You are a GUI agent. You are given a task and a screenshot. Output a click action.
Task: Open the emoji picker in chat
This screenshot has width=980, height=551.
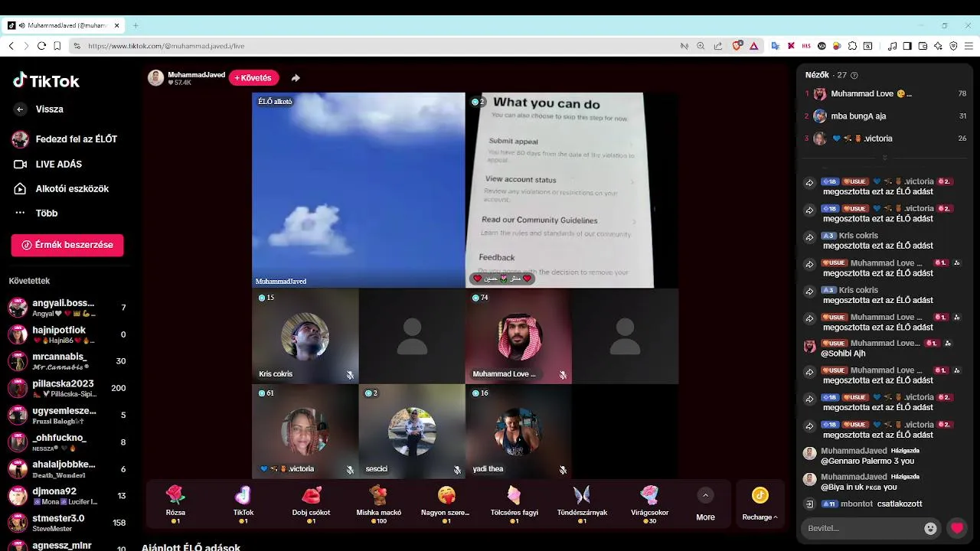(x=930, y=528)
